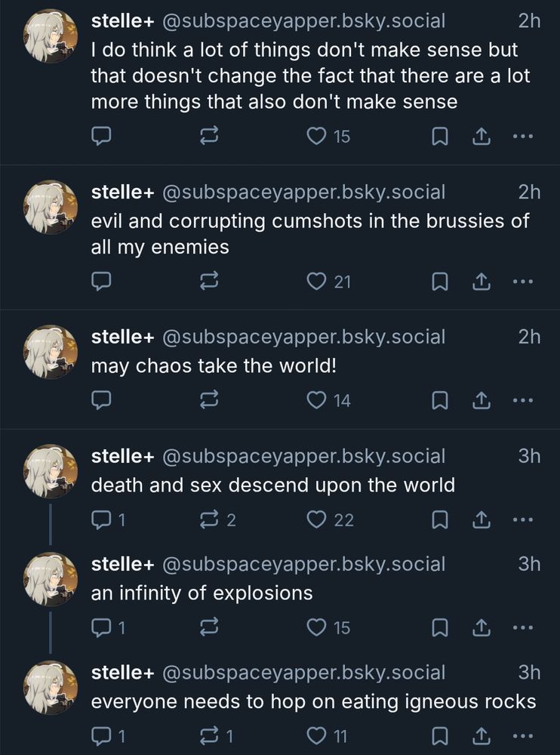
Task: Open the 'an infinity of explosions' post text
Action: tap(202, 593)
